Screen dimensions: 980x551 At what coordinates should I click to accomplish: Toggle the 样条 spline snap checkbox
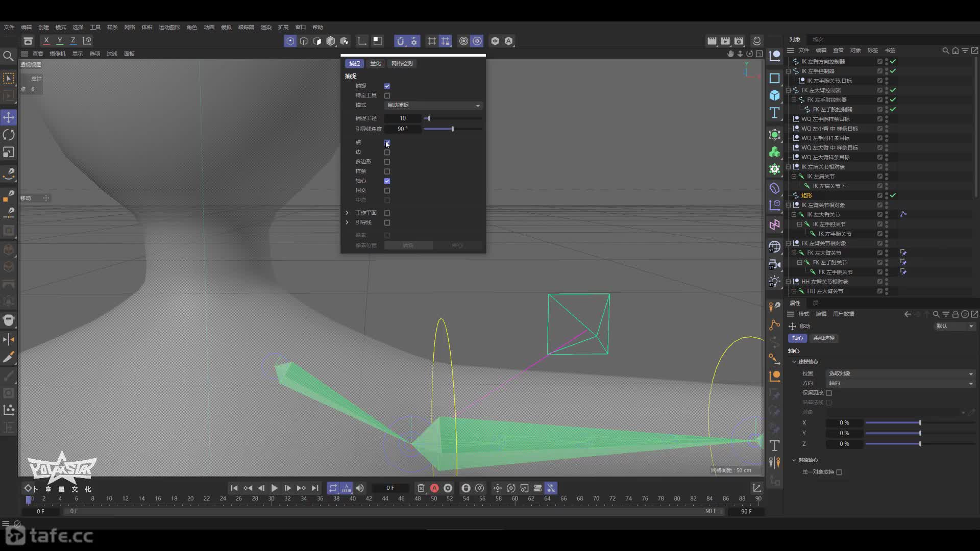coord(387,171)
